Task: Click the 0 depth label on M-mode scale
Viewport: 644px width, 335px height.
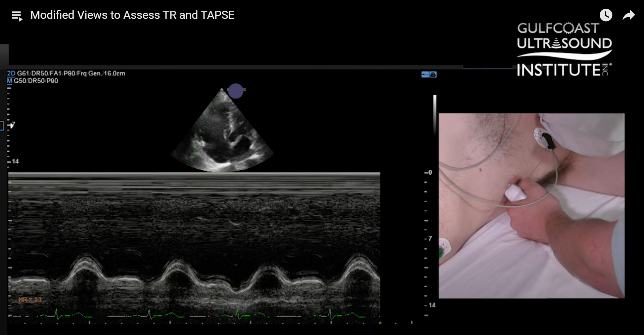Action: point(430,173)
